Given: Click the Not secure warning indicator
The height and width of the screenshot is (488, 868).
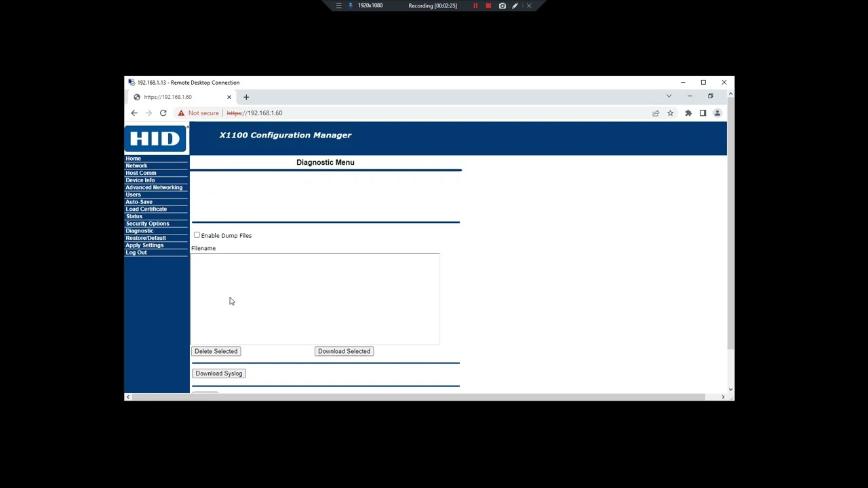Looking at the screenshot, I should click(199, 113).
